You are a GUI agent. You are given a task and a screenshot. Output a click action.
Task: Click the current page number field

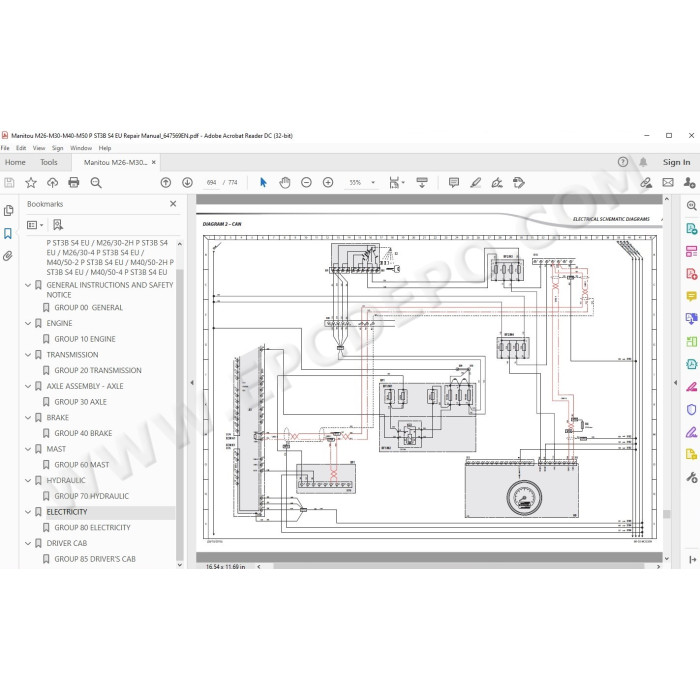(212, 183)
